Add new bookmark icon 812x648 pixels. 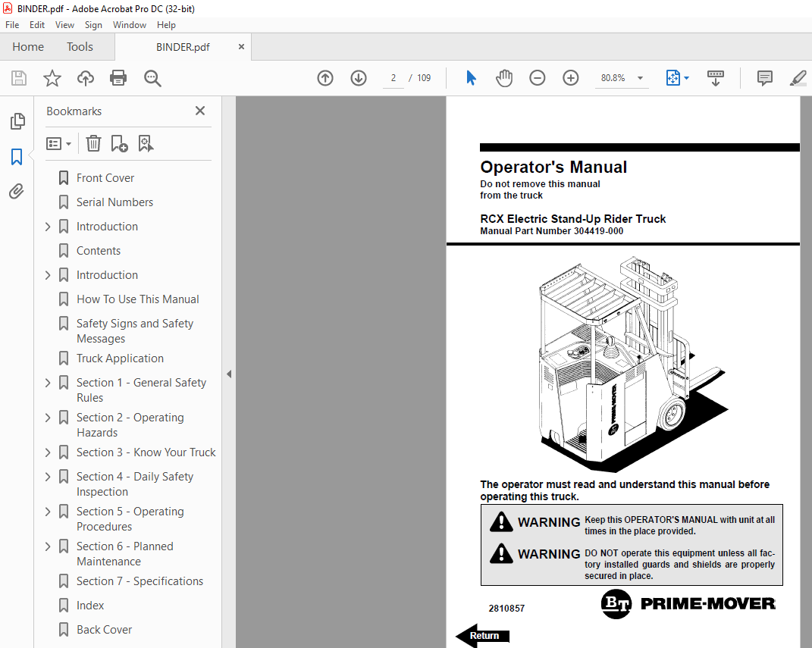(119, 143)
